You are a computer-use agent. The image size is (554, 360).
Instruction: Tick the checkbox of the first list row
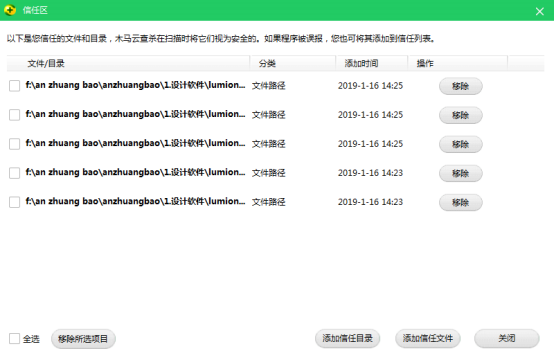pyautogui.click(x=14, y=85)
